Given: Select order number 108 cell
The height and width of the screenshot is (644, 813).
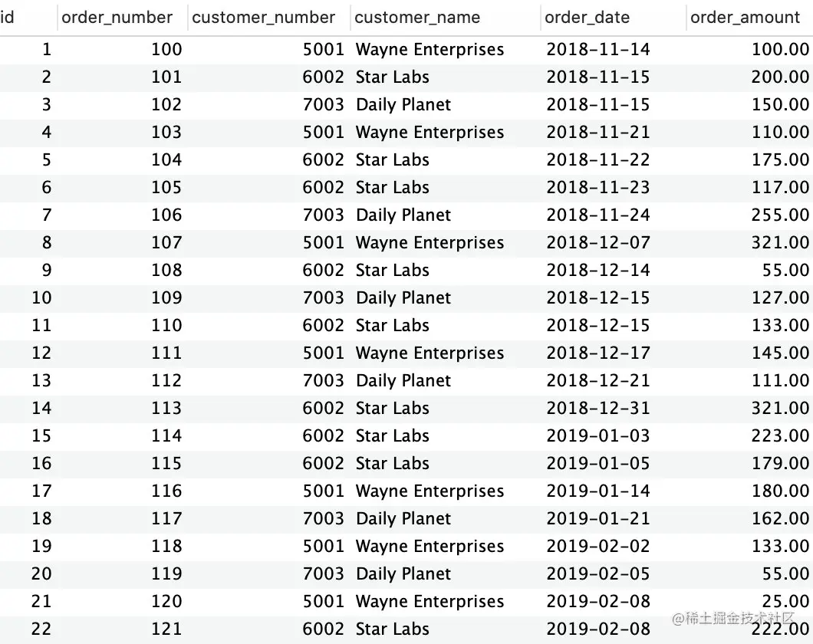Looking at the screenshot, I should (x=166, y=270).
